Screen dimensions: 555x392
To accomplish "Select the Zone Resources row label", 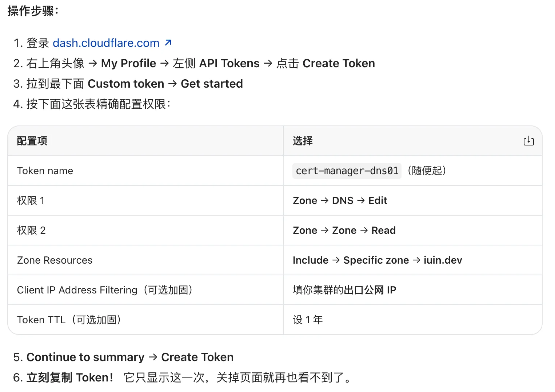I will [x=55, y=260].
